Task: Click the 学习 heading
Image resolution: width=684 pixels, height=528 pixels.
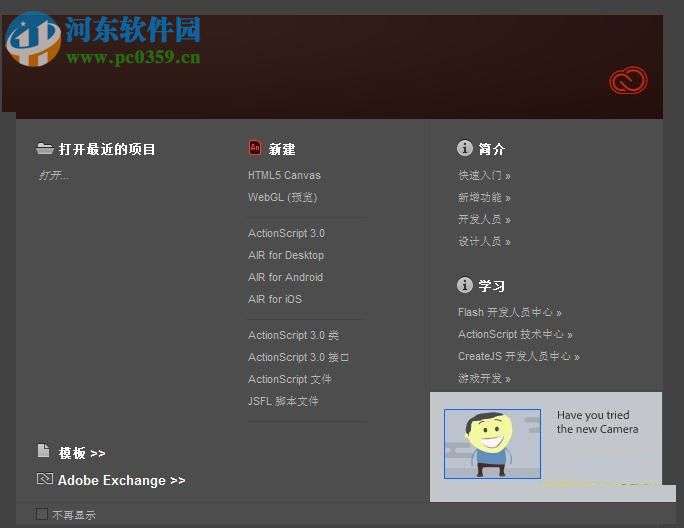Action: (x=492, y=286)
